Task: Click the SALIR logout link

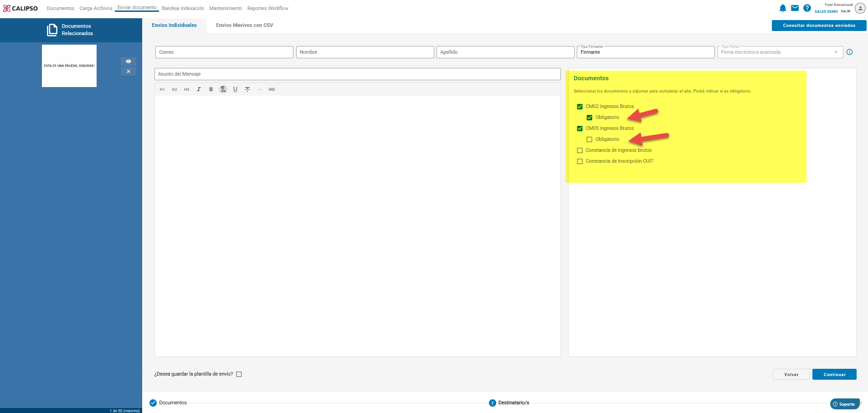Action: click(846, 11)
